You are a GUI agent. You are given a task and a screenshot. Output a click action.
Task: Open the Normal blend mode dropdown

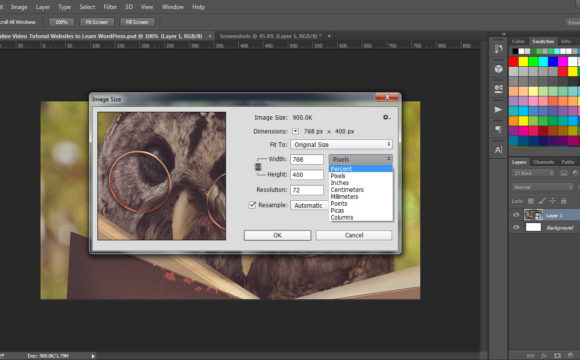tap(543, 187)
